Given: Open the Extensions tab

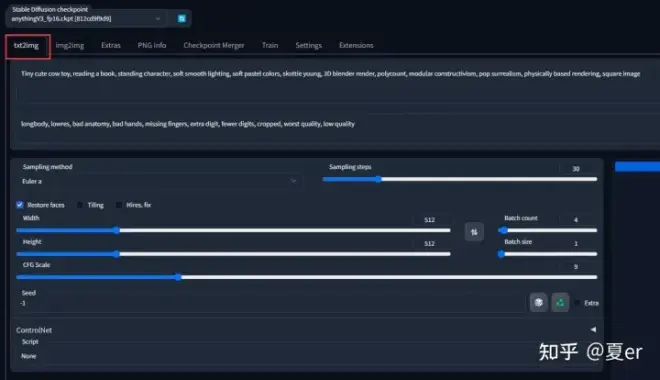Looking at the screenshot, I should (356, 45).
